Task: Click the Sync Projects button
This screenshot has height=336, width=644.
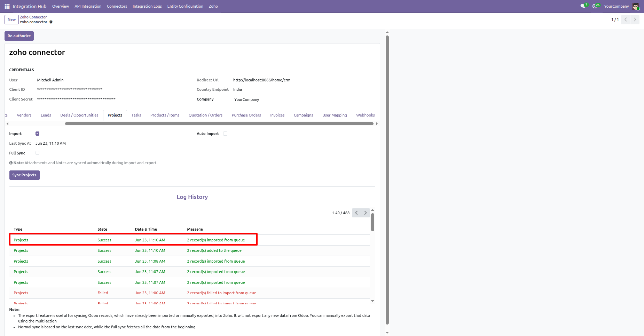Action: [x=24, y=175]
